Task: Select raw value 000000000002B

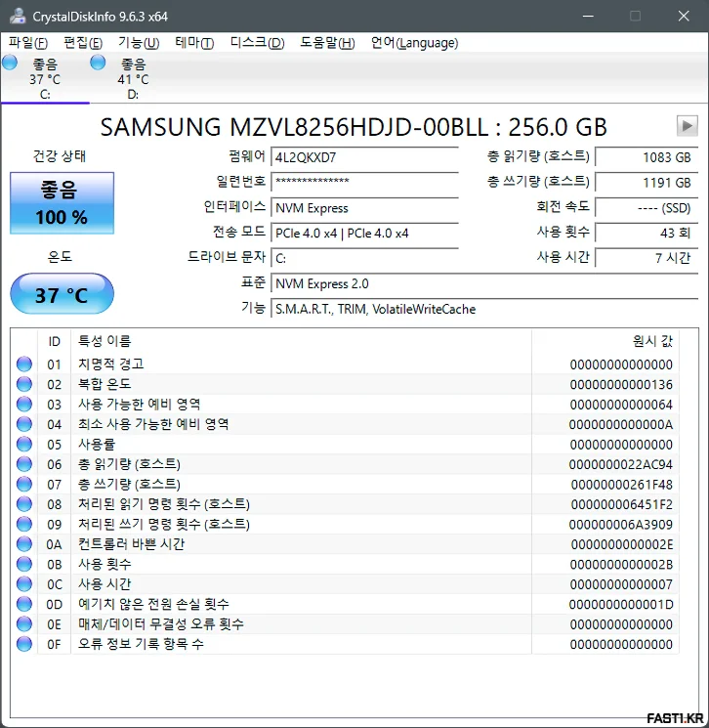Action: pos(621,564)
